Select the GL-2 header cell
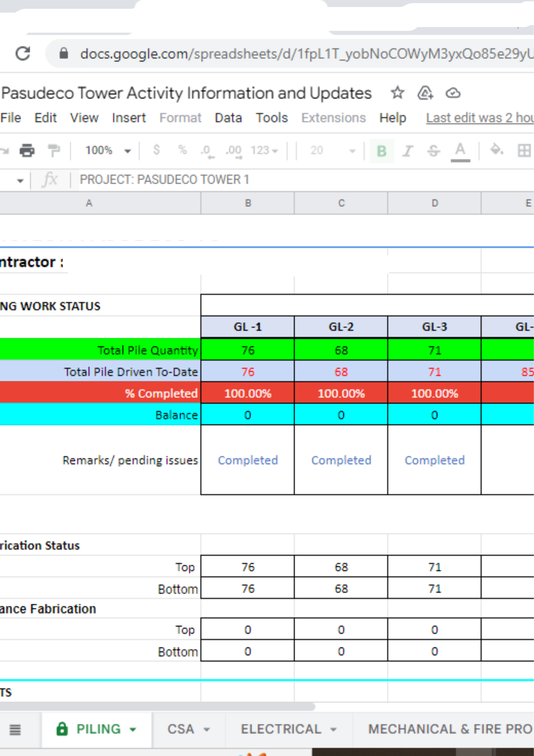Viewport: 534px width, 756px height. (x=341, y=327)
